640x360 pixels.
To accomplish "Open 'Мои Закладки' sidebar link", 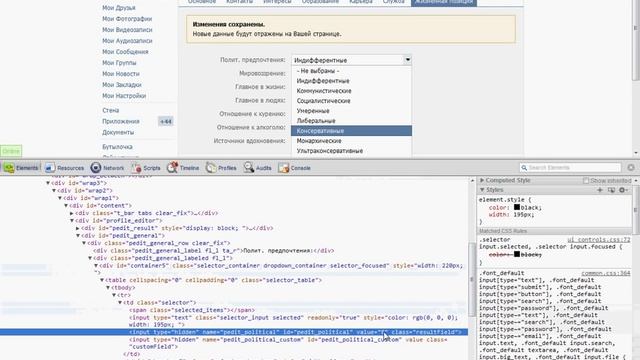I will pos(122,85).
